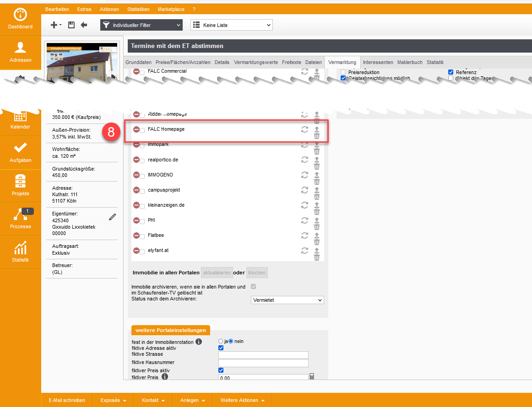Viewport: 532px width, 407px height.
Task: Open the Dashboard from the sidebar
Action: [x=20, y=19]
